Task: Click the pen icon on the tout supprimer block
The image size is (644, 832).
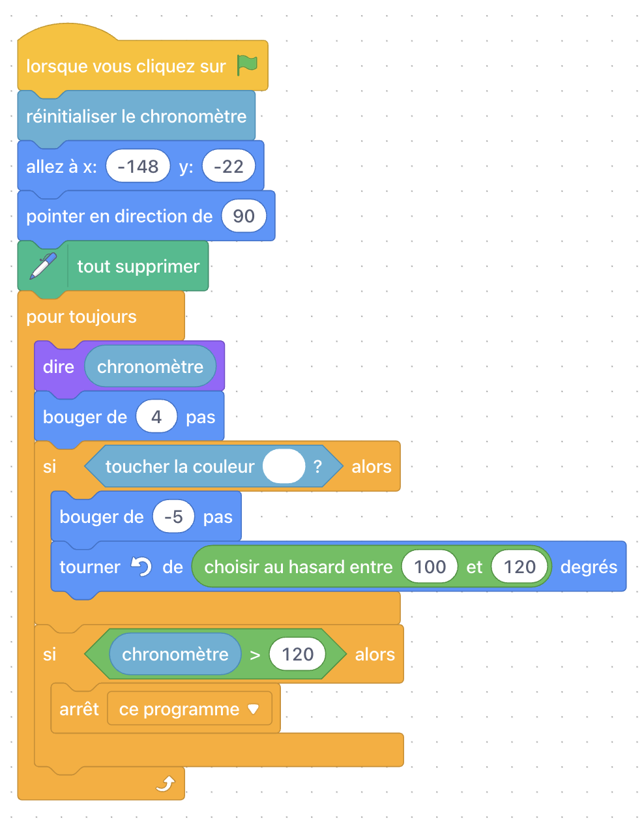Action: click(43, 266)
